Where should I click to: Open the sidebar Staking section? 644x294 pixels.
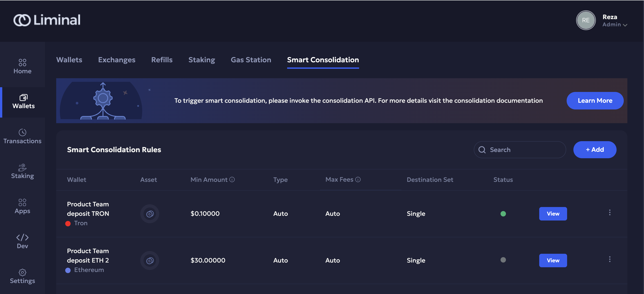(x=22, y=171)
